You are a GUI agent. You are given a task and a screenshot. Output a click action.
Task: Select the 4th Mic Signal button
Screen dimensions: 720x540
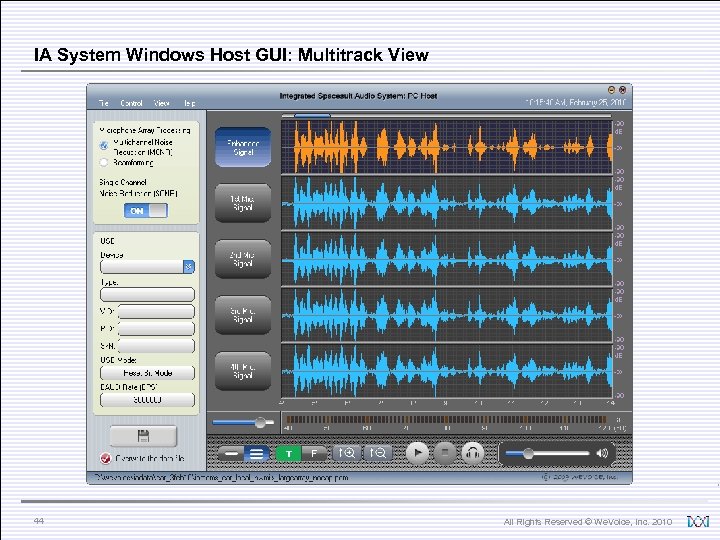coord(243,371)
